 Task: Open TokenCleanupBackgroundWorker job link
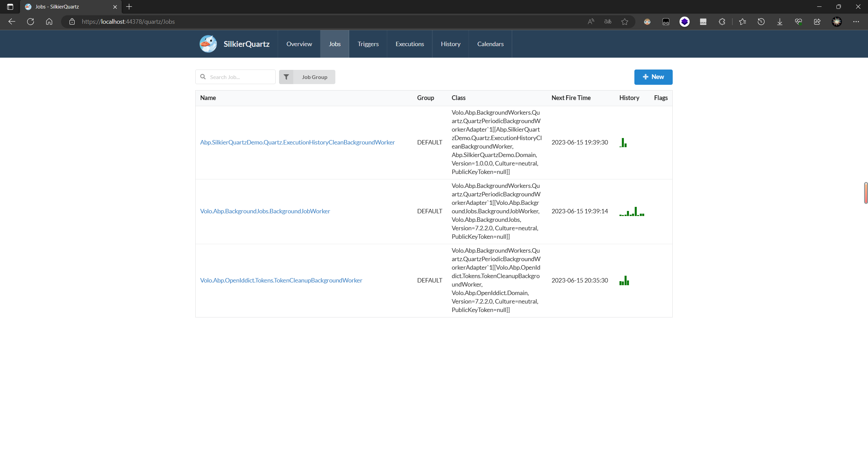(281, 280)
